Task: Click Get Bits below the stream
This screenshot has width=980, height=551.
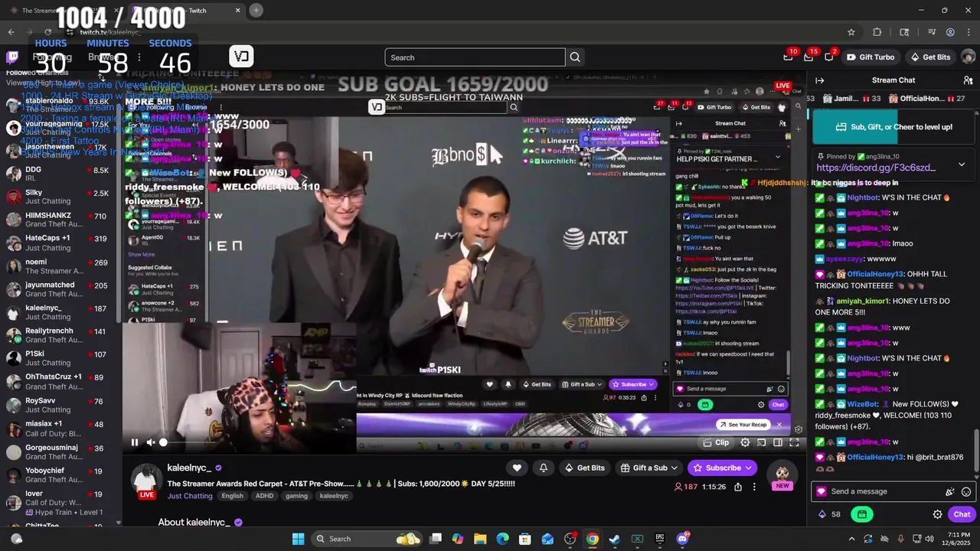Action: (584, 468)
